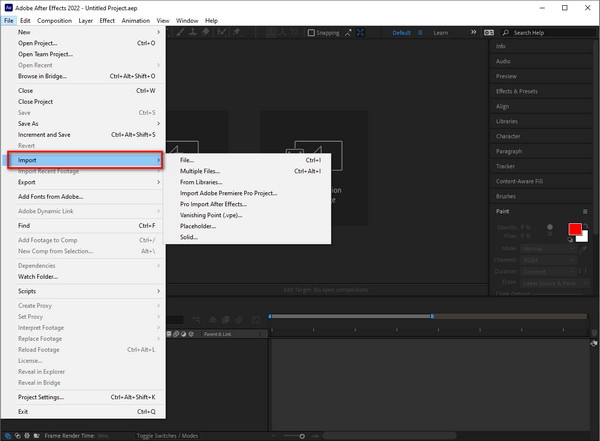Click the After Effects app icon in title bar
The image size is (600, 441).
tap(8, 8)
